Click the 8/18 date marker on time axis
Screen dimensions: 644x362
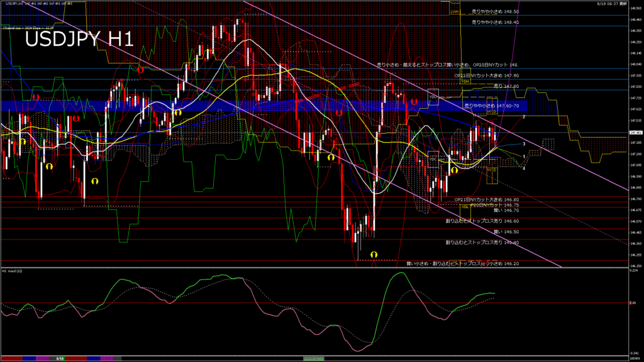[60, 358]
